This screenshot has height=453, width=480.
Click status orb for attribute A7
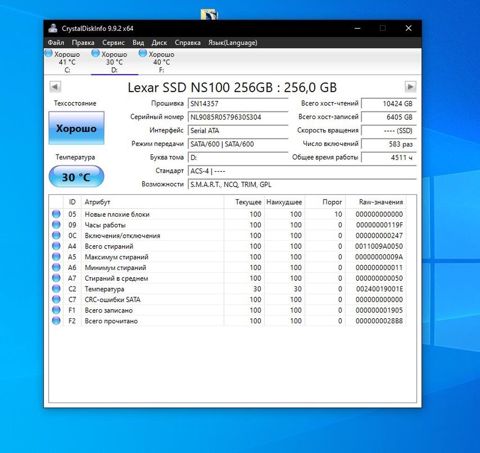(56, 278)
